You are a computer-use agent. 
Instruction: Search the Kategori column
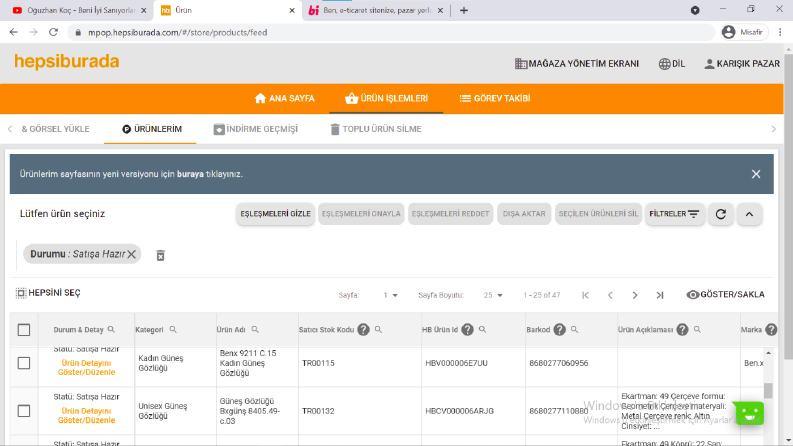pyautogui.click(x=173, y=330)
